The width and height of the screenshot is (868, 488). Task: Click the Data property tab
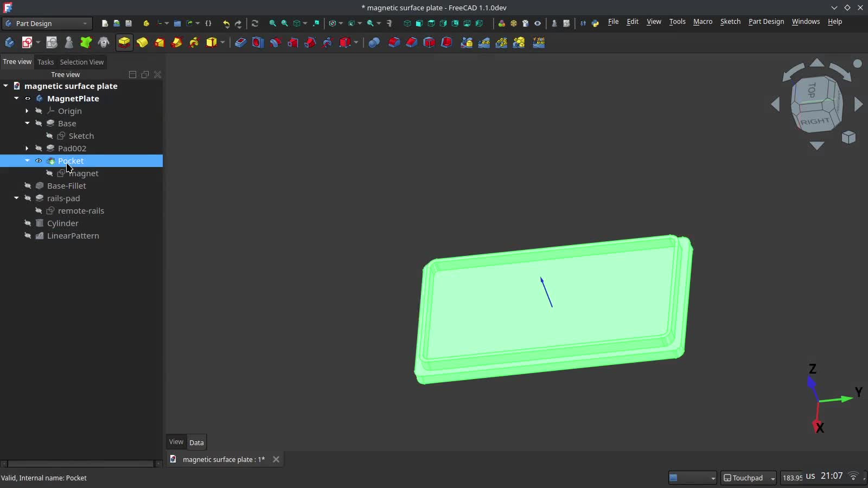(196, 442)
